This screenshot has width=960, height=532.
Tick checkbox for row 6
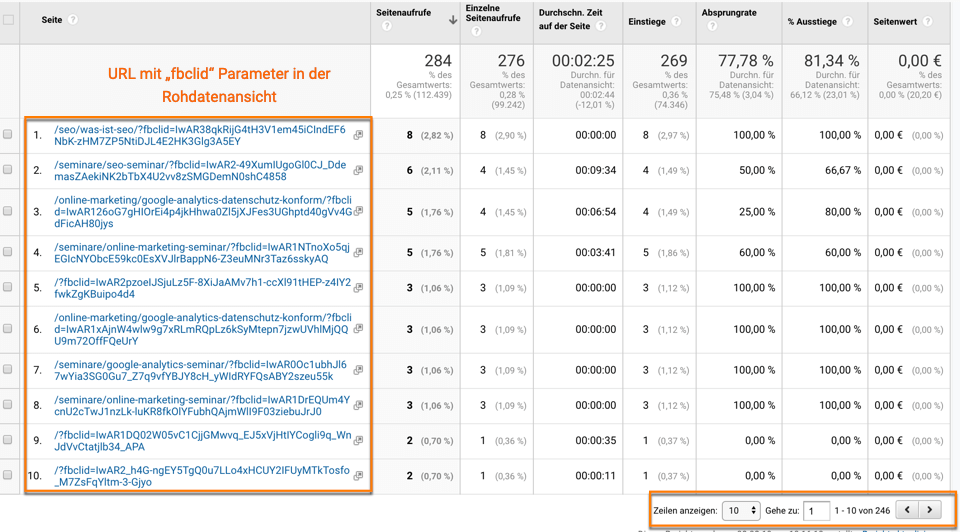coord(7,328)
